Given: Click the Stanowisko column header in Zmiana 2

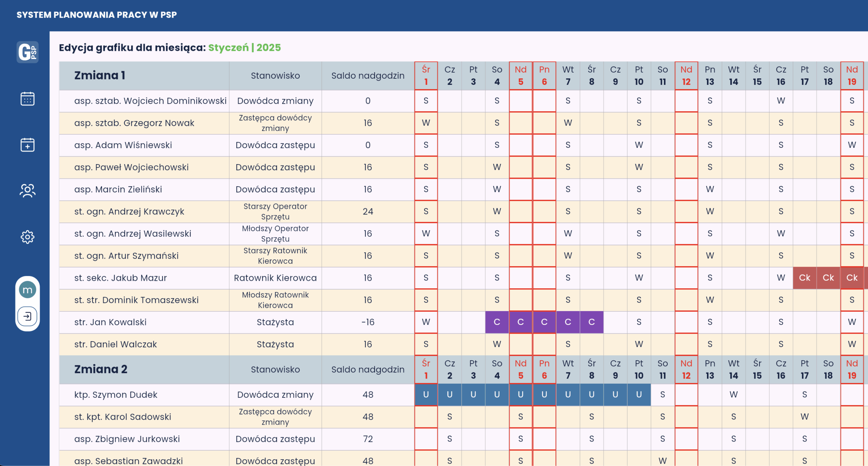Looking at the screenshot, I should point(275,369).
